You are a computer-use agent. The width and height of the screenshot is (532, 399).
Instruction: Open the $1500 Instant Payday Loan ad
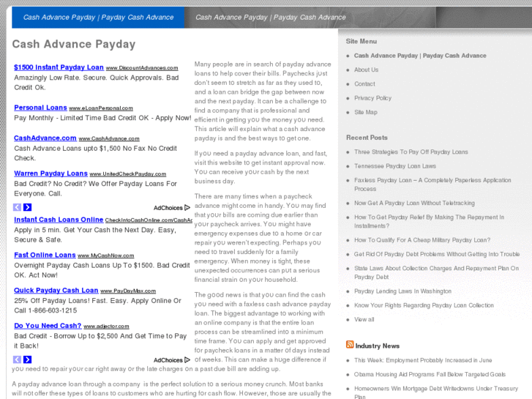click(59, 67)
